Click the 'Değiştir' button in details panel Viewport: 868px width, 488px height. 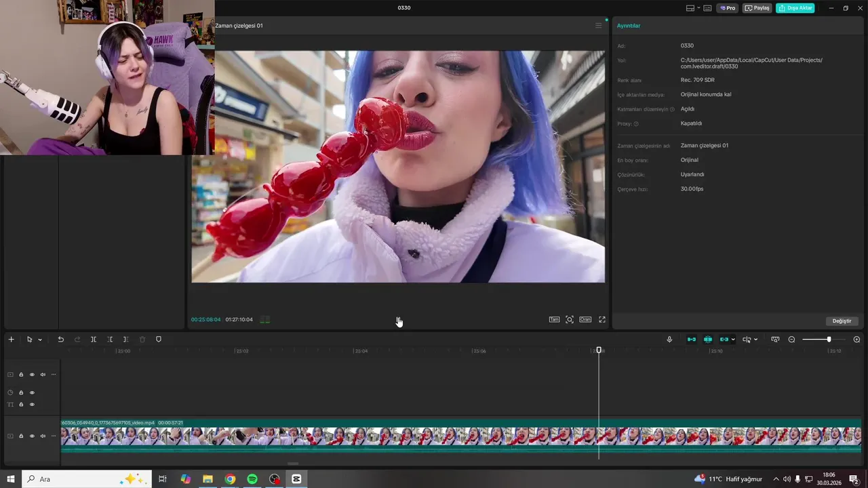click(x=842, y=321)
